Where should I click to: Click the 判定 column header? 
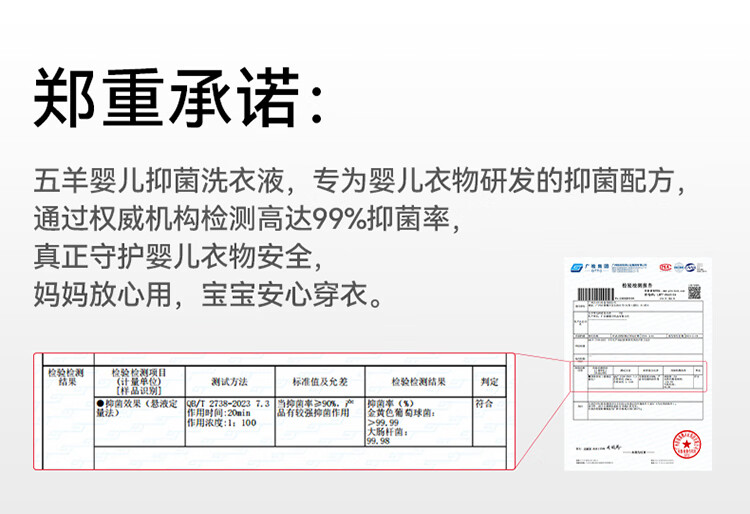pyautogui.click(x=489, y=382)
